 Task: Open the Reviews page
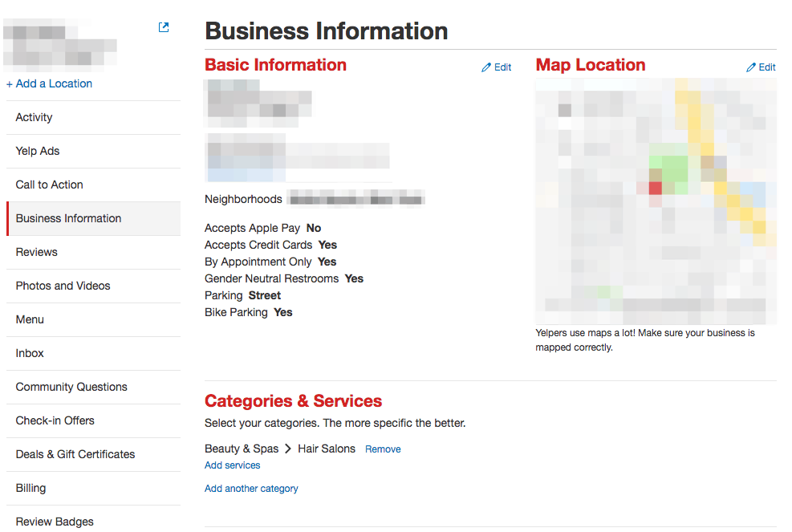pos(37,252)
